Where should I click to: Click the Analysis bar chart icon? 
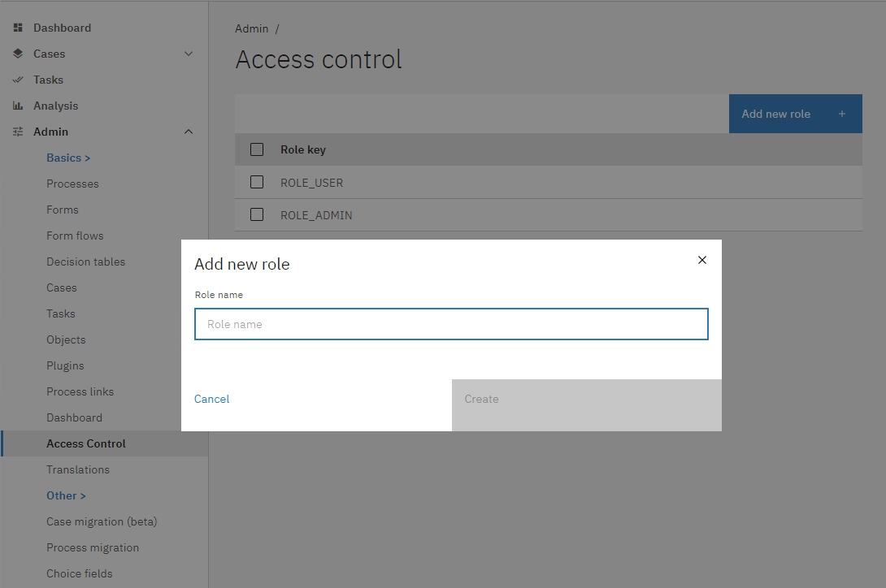[x=18, y=106]
